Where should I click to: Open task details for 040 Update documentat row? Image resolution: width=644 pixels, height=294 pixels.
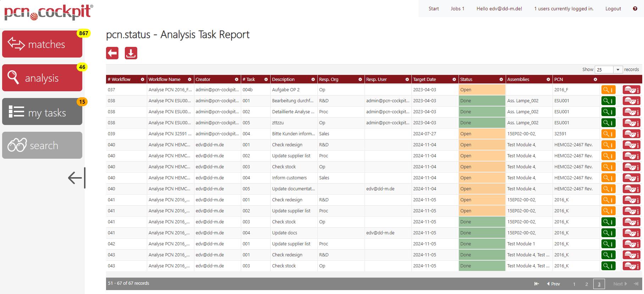pyautogui.click(x=608, y=189)
